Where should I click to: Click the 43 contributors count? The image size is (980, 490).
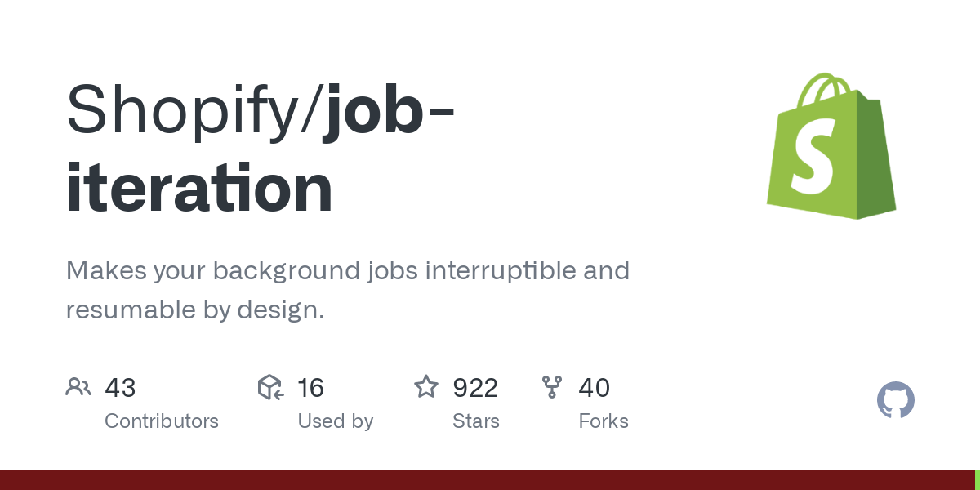[120, 387]
